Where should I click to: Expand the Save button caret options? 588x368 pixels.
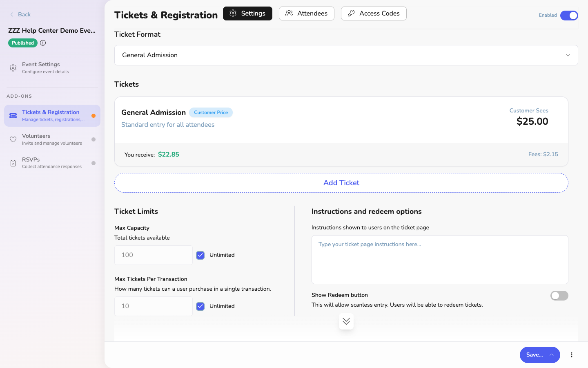pyautogui.click(x=552, y=355)
